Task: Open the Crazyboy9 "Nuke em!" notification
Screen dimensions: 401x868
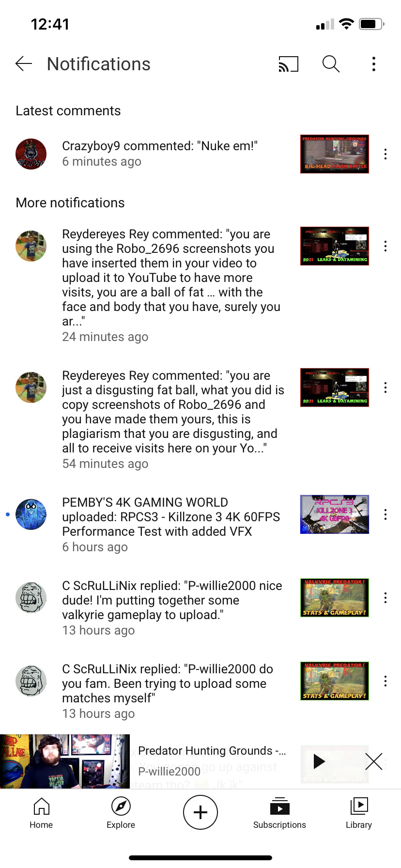Action: (x=160, y=154)
